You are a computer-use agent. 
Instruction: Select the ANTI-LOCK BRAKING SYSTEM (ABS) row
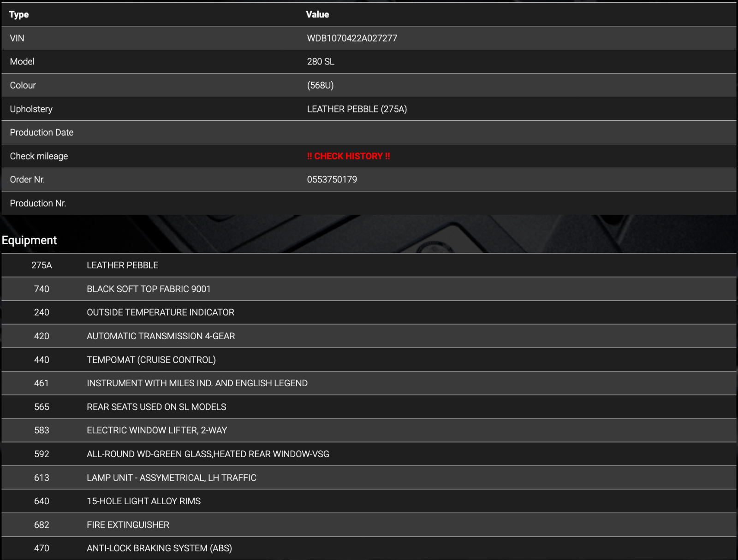coord(159,548)
